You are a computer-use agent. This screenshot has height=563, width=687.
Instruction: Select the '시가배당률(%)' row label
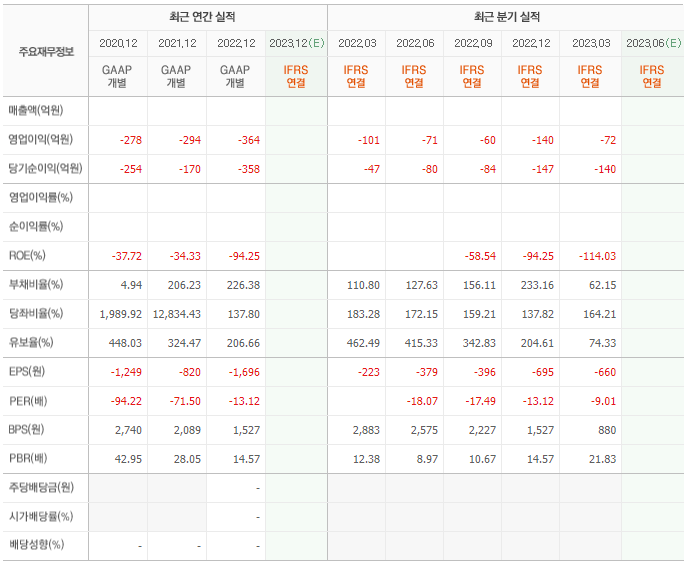tap(41, 517)
